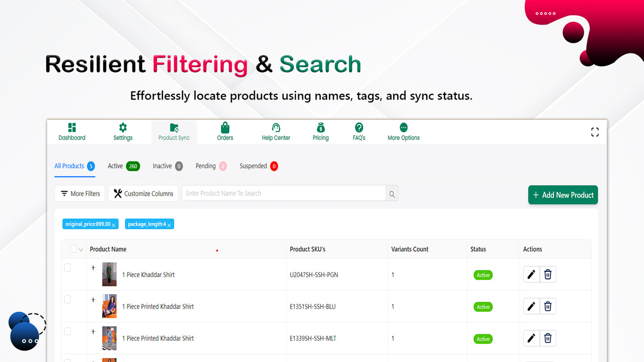
Task: Switch to the Active products tab
Action: pyautogui.click(x=123, y=166)
